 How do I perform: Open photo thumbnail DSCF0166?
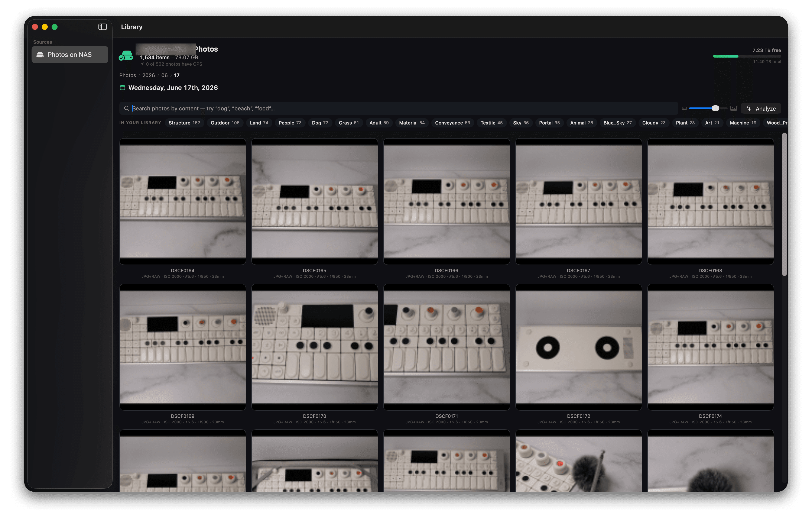click(446, 201)
